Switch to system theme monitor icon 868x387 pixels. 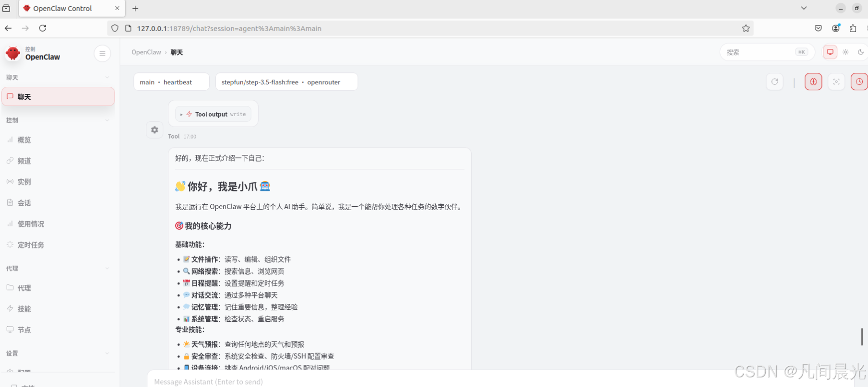coord(830,52)
